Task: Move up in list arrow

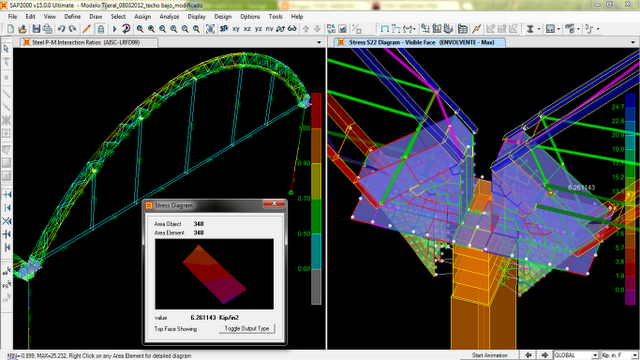Action: (306, 29)
